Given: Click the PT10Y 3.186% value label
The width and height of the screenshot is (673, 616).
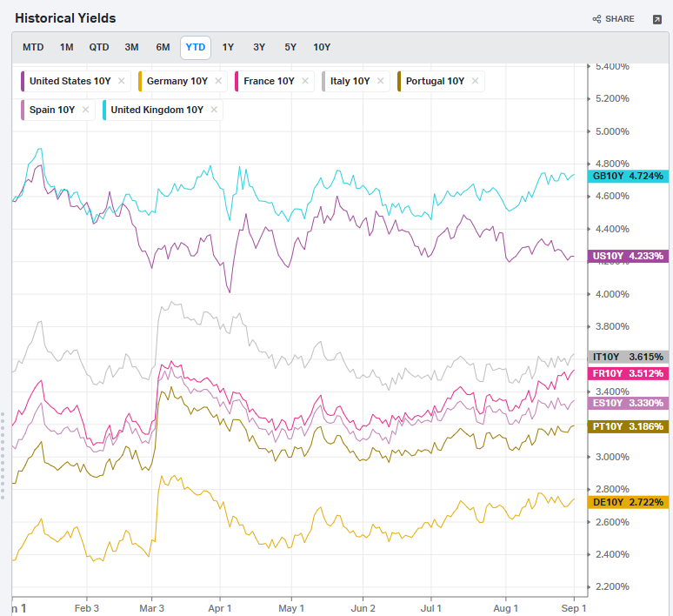Looking at the screenshot, I should coord(628,426).
